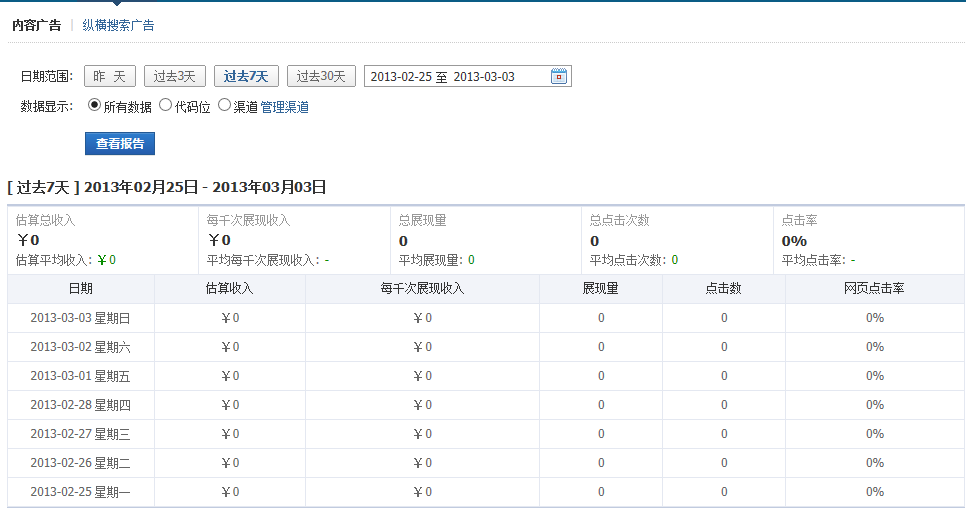The image size is (966, 510).
Task: Click the 总点击次数 summary label
Action: pyautogui.click(x=619, y=221)
